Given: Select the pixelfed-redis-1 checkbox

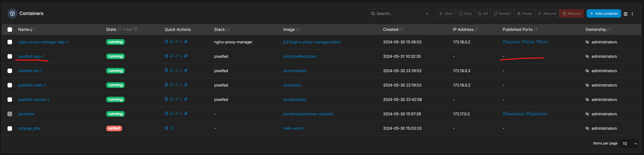Looking at the screenshot, I should [10, 85].
